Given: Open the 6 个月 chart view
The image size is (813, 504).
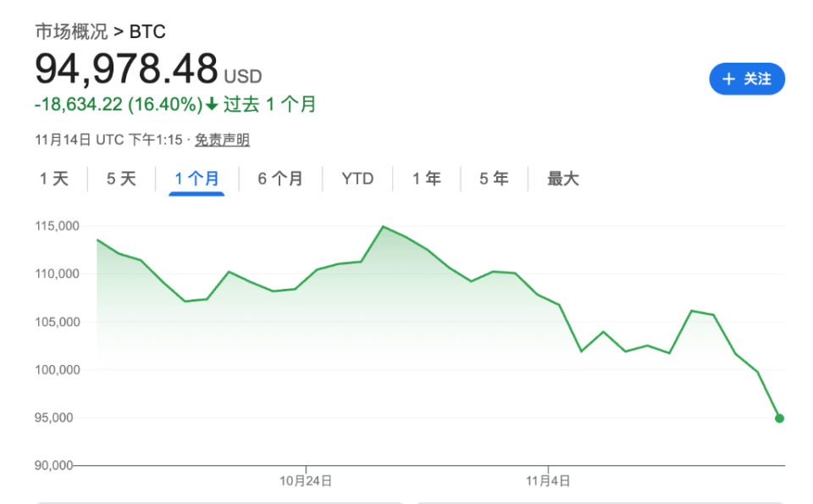Looking at the screenshot, I should pyautogui.click(x=280, y=179).
